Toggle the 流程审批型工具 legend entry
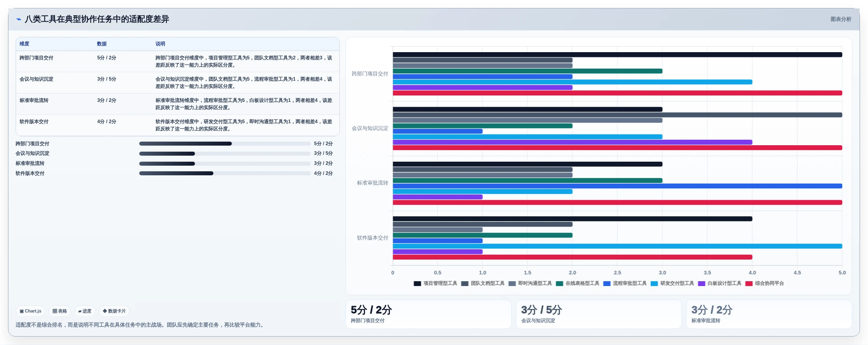This screenshot has height=345, width=868. click(625, 284)
